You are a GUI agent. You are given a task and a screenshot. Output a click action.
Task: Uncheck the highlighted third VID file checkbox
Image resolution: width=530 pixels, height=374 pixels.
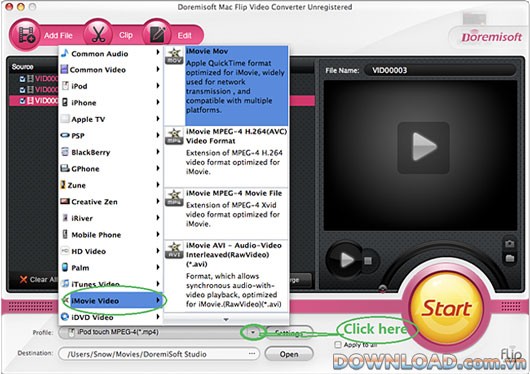tap(22, 101)
